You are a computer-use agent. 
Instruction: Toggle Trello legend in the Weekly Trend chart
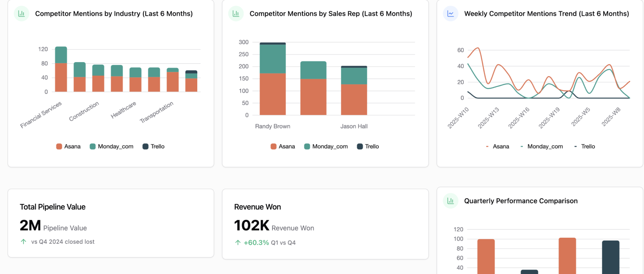[584, 146]
